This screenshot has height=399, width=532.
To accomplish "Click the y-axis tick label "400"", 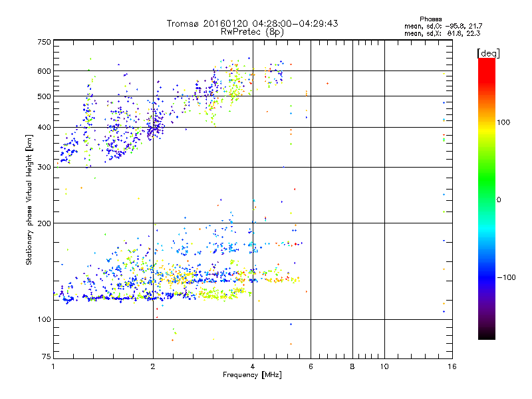I will 44,127.
